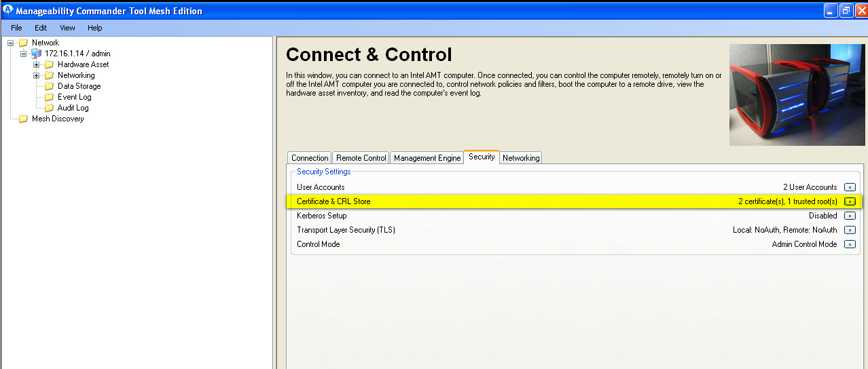Screen dimensions: 868x369
Task: Switch to the Remote Control tab
Action: pos(361,158)
